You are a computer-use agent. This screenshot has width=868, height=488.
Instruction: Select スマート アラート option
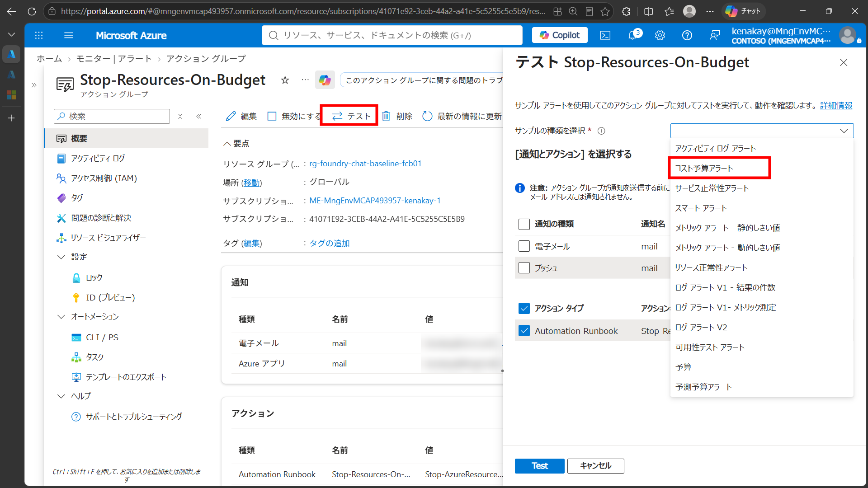click(x=762, y=208)
